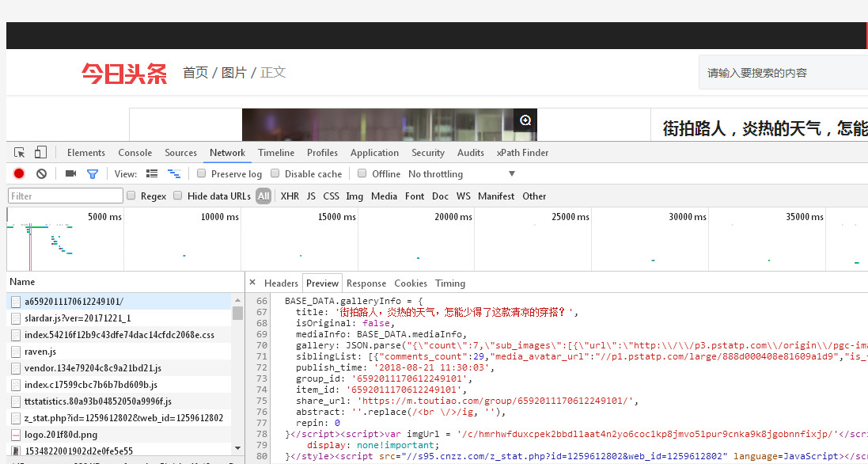Select the logo.201f80d.png file icon

pos(16,435)
